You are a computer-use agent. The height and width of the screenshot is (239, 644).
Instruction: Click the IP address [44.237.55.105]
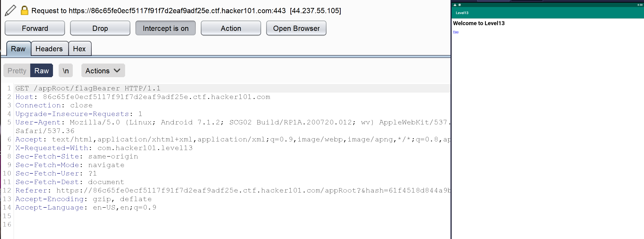click(315, 11)
